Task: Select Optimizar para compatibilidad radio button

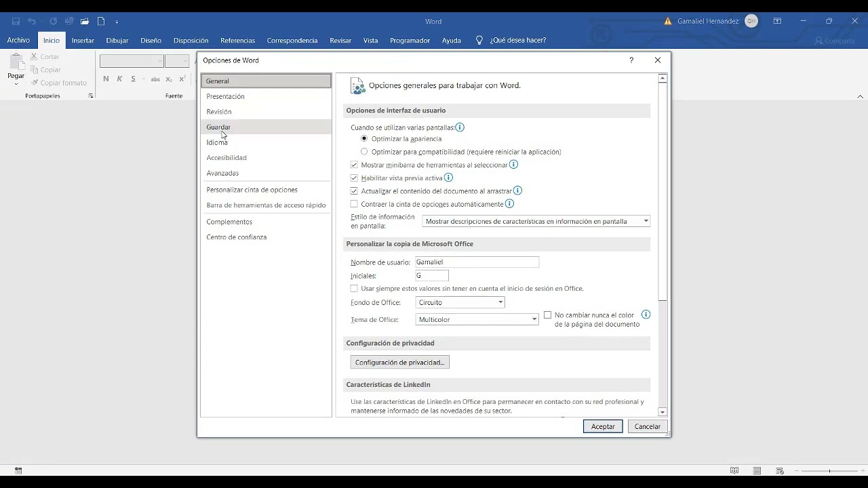Action: click(364, 152)
